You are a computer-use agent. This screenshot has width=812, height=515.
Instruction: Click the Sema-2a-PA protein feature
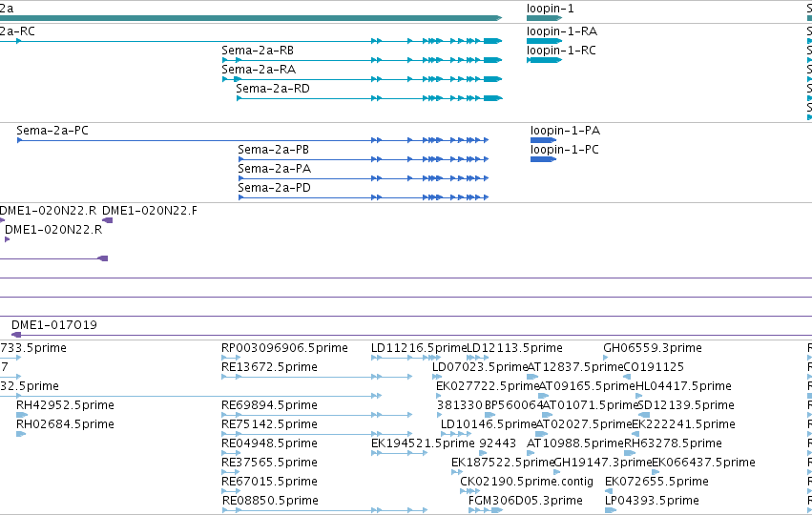click(275, 169)
